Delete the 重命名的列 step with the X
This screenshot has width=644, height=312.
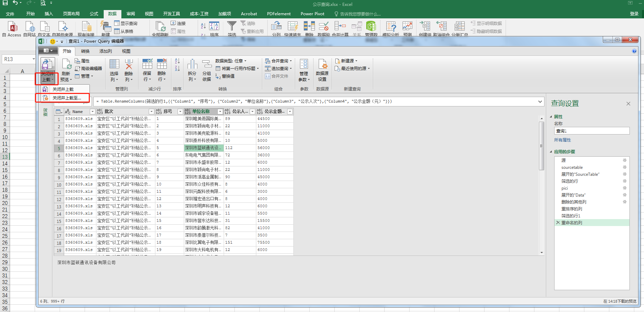point(558,223)
